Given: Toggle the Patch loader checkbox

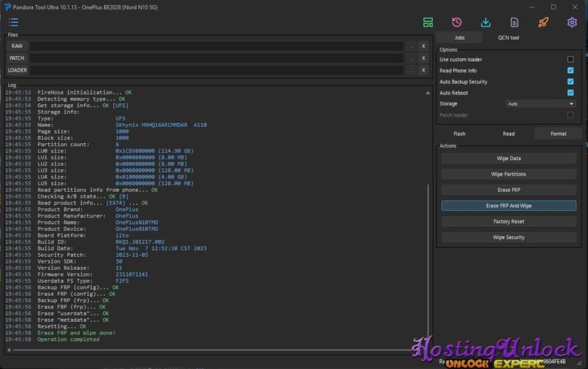Looking at the screenshot, I should click(570, 115).
